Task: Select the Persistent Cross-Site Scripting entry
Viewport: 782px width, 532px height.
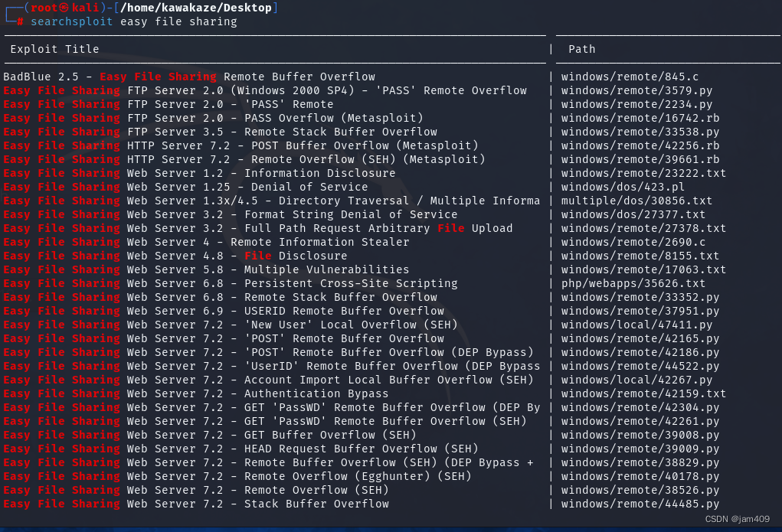Action: 245,283
